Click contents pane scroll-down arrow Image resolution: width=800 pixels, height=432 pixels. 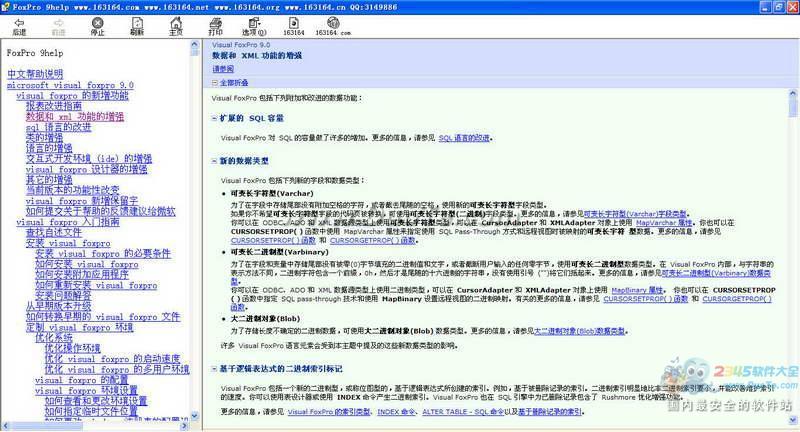[194, 417]
